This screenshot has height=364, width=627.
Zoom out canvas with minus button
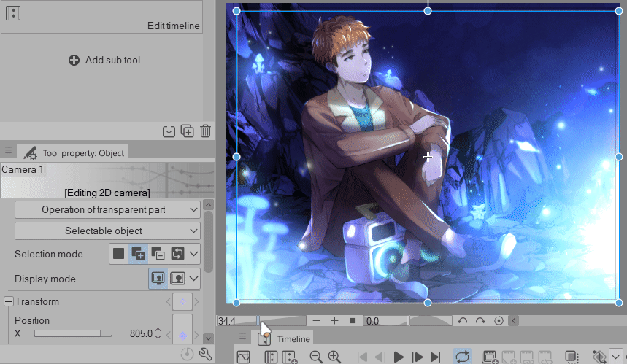click(316, 321)
